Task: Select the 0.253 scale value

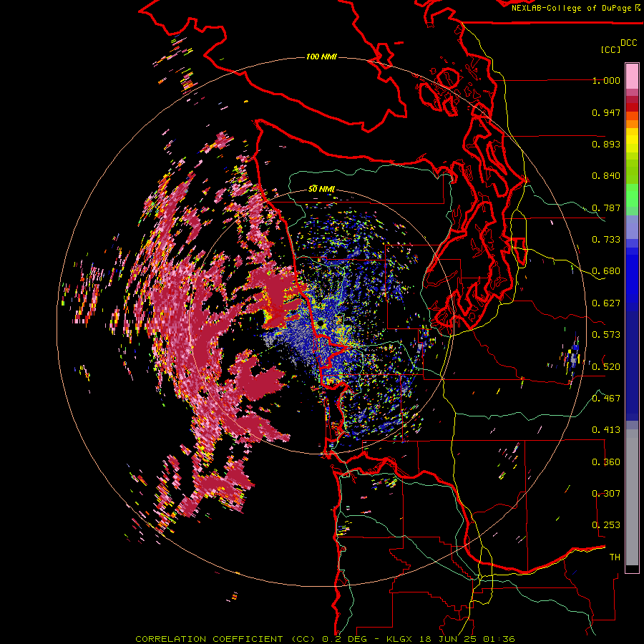Action: coord(606,525)
